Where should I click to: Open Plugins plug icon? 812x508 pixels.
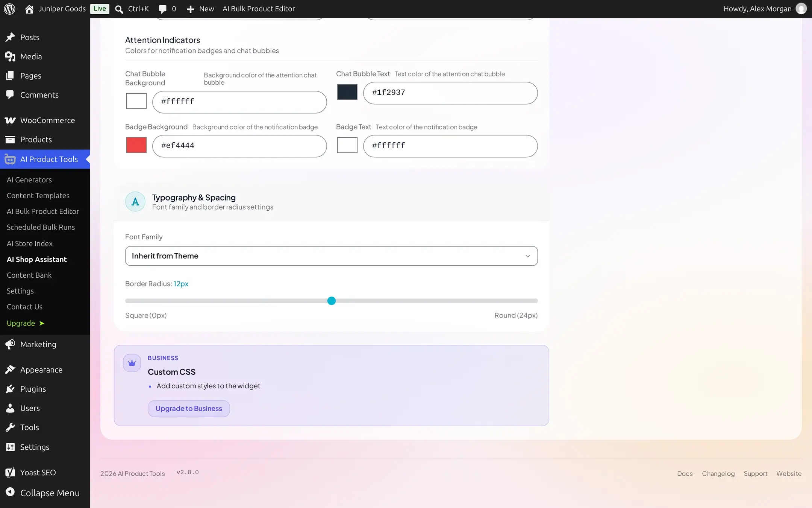point(10,389)
